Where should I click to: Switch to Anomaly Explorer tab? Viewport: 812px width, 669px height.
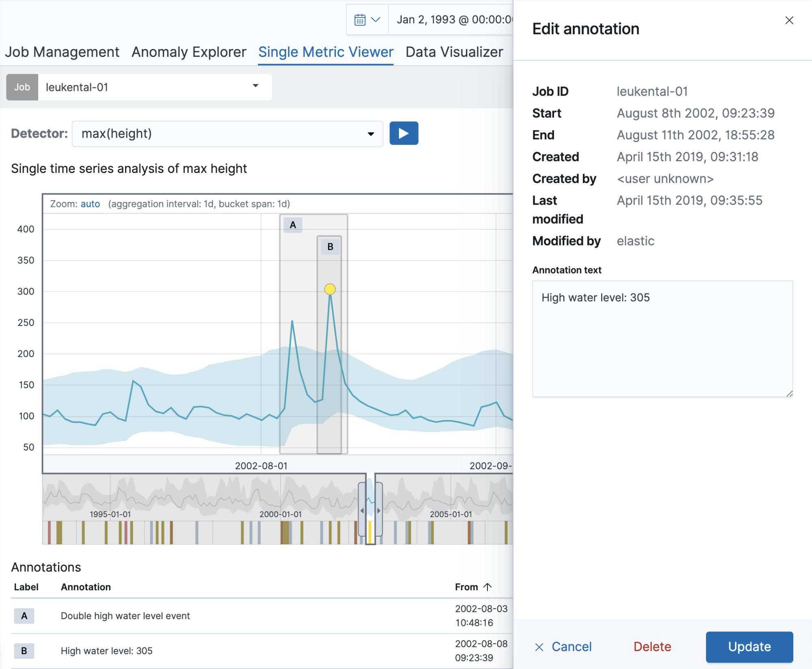coord(189,52)
